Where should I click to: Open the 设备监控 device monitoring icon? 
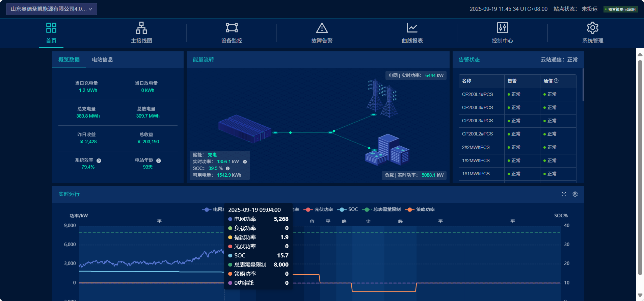tap(232, 28)
